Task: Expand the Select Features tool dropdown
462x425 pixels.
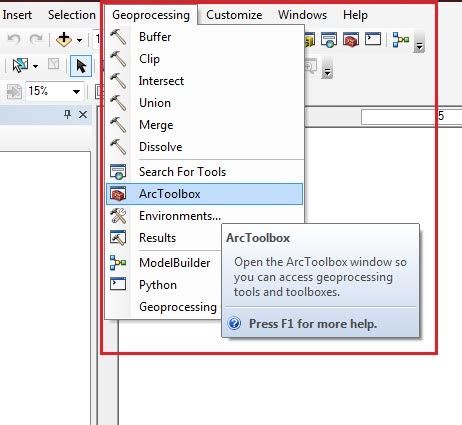Action: tap(35, 66)
